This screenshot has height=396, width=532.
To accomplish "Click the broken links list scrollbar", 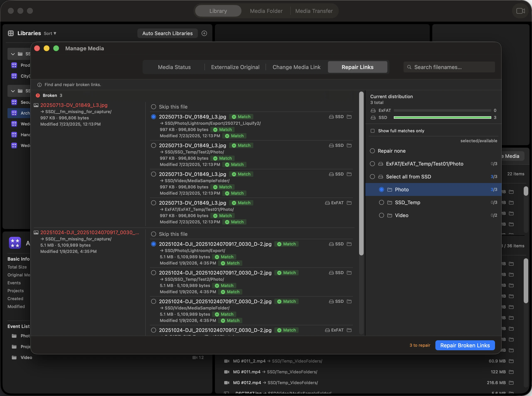I will [361, 173].
